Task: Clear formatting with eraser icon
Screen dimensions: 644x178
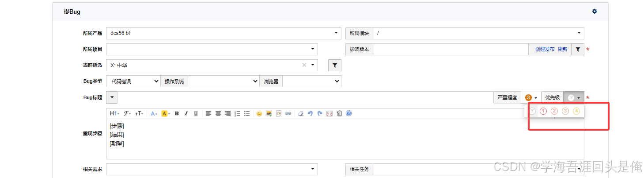Action: click(301, 114)
